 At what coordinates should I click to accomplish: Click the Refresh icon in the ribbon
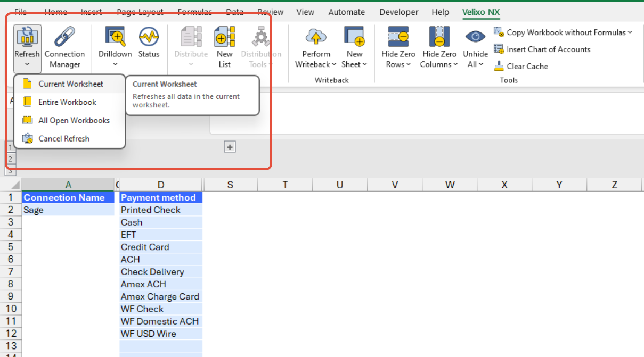(x=27, y=37)
